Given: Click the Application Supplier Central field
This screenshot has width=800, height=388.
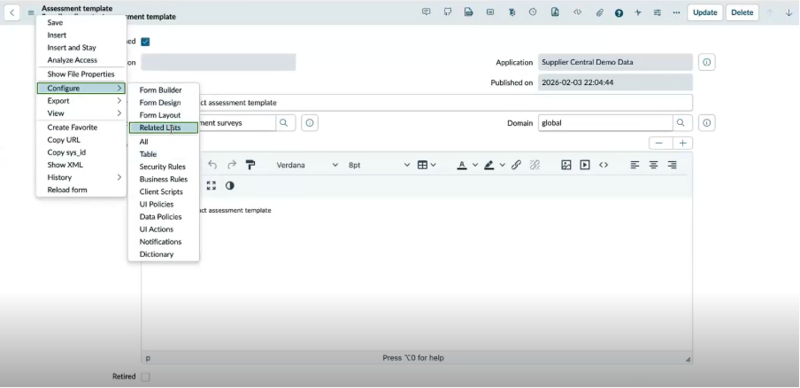Looking at the screenshot, I should (615, 62).
